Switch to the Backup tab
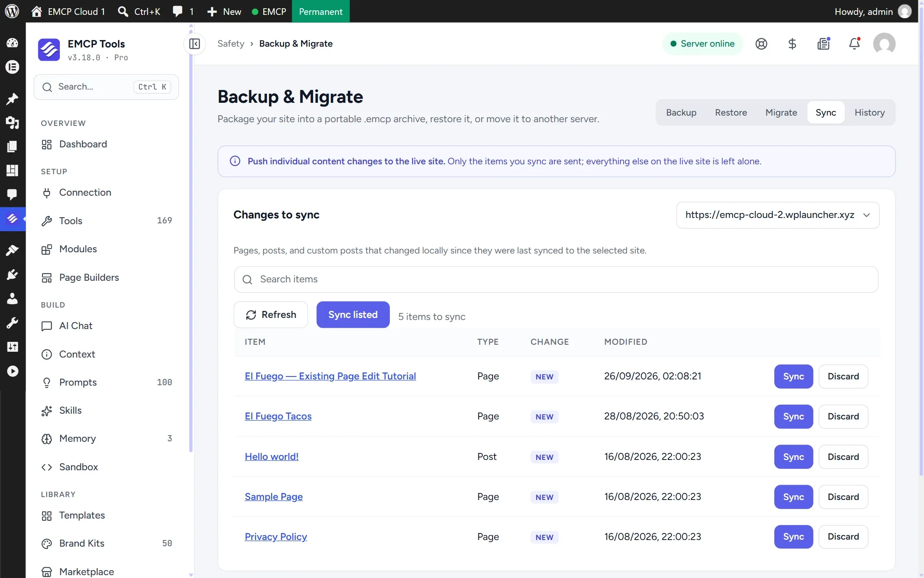 [681, 112]
